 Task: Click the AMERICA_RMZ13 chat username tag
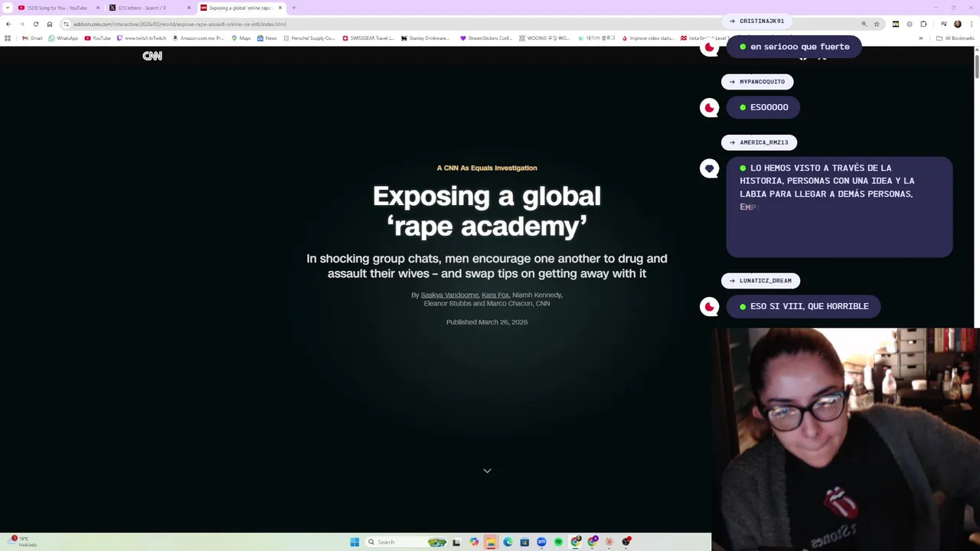click(759, 142)
